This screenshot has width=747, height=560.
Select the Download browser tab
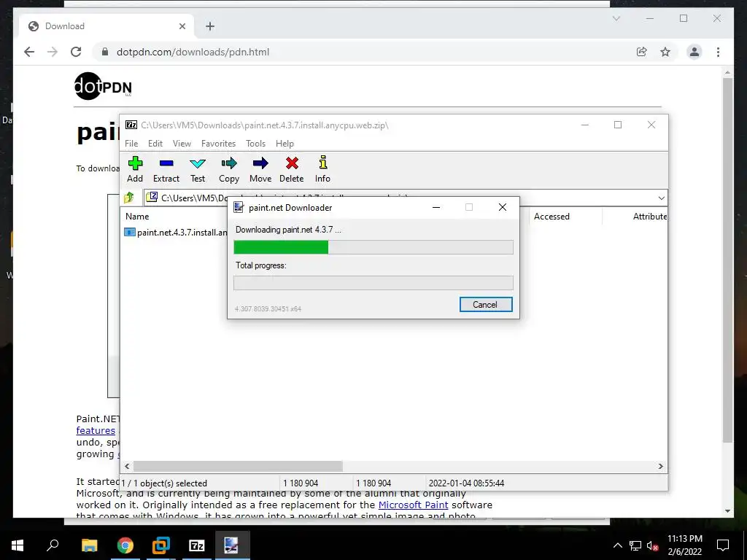tap(107, 26)
